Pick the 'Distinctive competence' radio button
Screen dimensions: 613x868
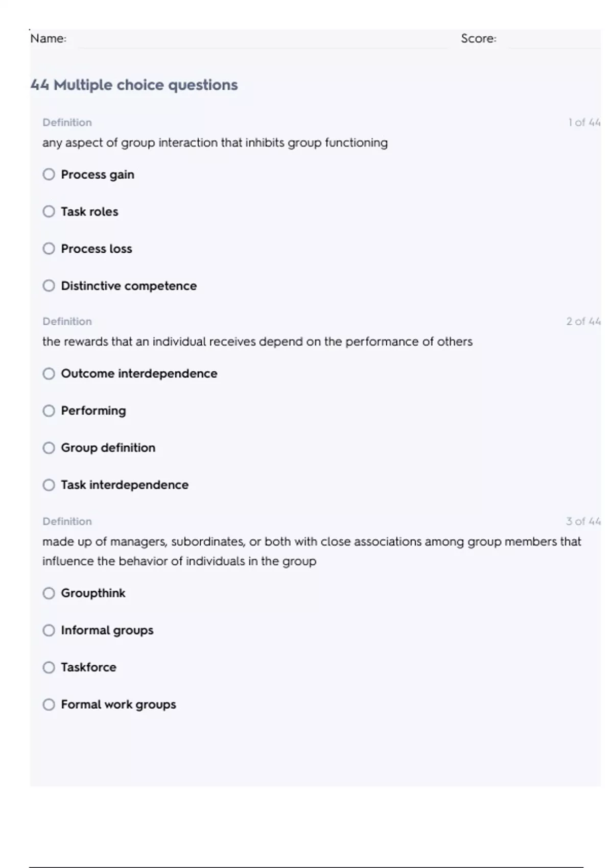49,285
